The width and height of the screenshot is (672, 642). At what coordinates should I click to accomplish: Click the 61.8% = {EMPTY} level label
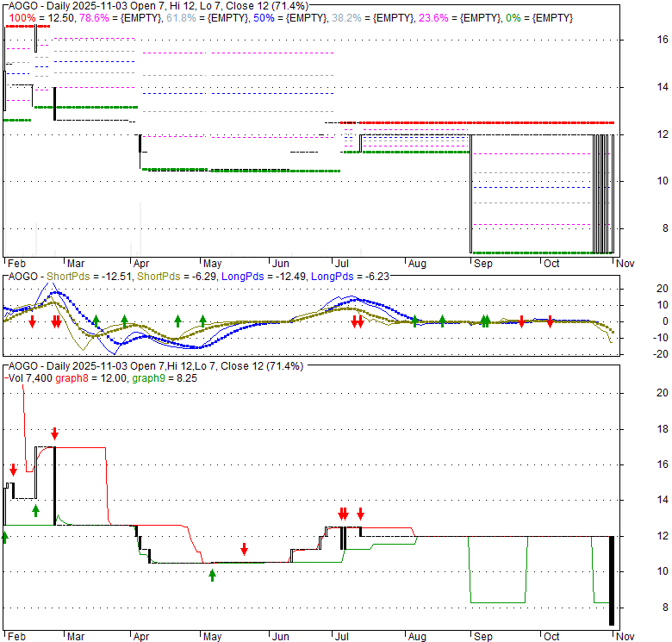pyautogui.click(x=208, y=18)
